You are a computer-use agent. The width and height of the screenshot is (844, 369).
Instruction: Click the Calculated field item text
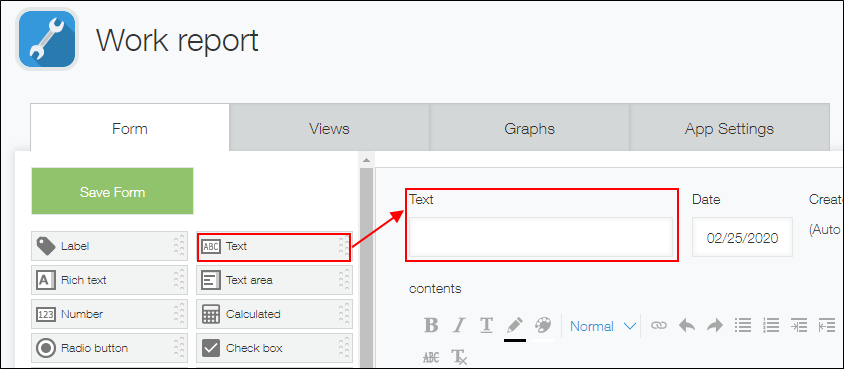tap(253, 314)
